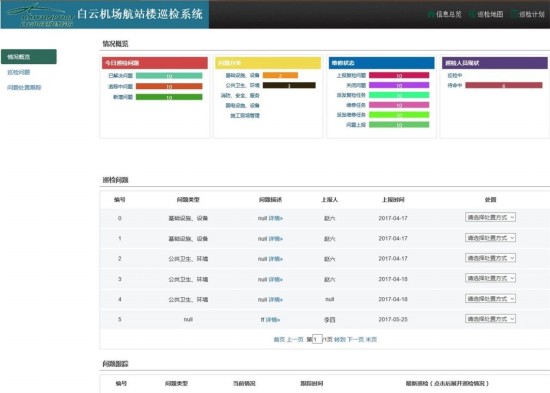Click the 上报时间 column header
The height and width of the screenshot is (393, 550).
[393, 200]
